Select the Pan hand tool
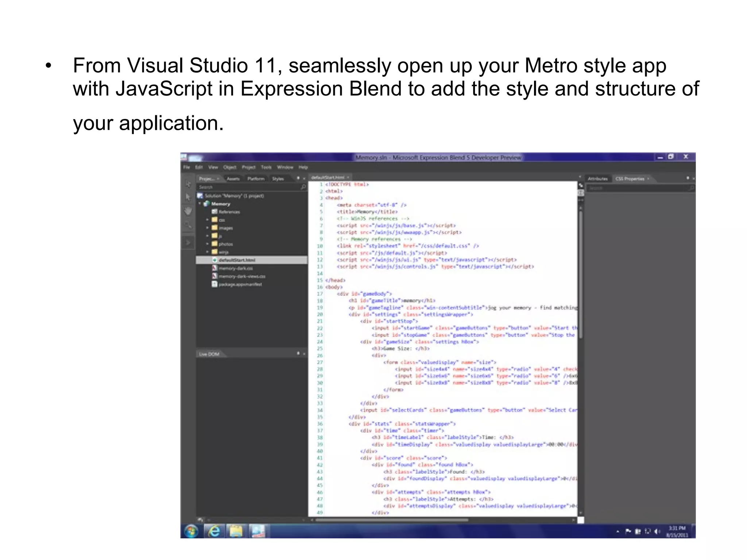 188,211
